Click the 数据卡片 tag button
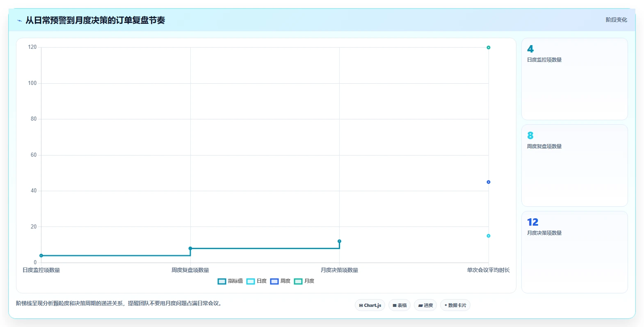 point(455,305)
